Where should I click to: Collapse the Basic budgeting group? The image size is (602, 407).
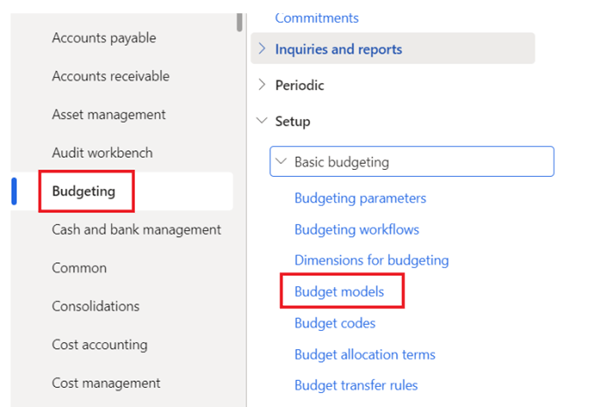(x=280, y=161)
